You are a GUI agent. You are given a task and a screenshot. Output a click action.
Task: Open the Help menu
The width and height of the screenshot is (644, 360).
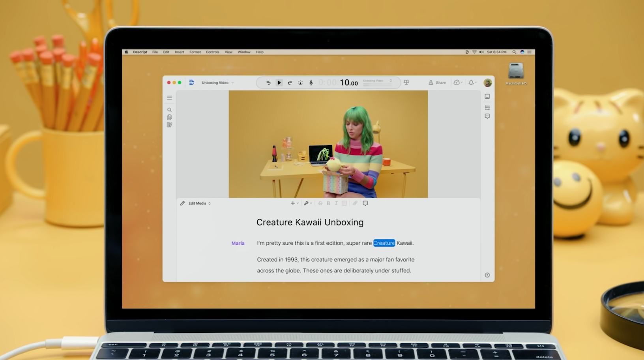pos(260,52)
